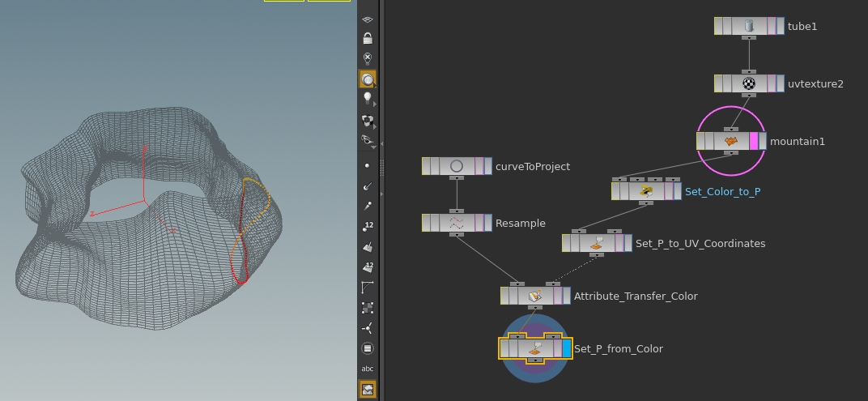Image resolution: width=868 pixels, height=401 pixels.
Task: Toggle the pink template flag on mountain1
Action: 753,141
